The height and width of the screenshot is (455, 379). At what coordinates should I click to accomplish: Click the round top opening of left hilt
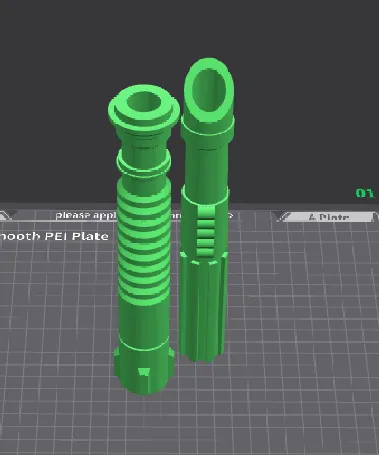click(x=144, y=103)
